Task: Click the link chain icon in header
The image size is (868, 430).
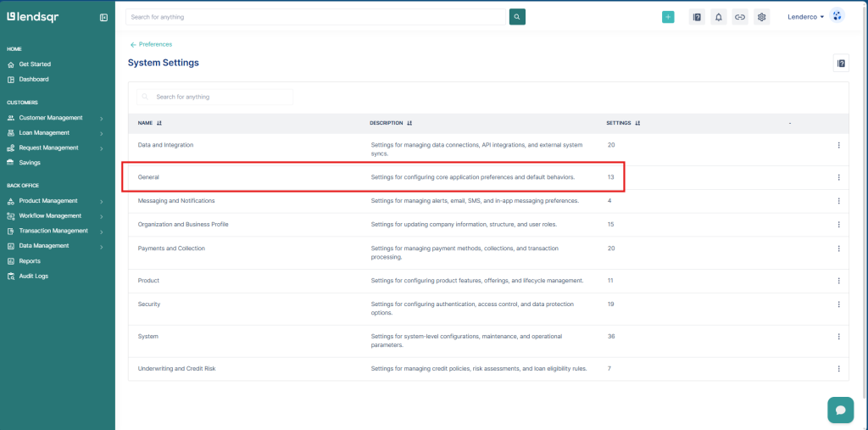Action: [x=740, y=17]
